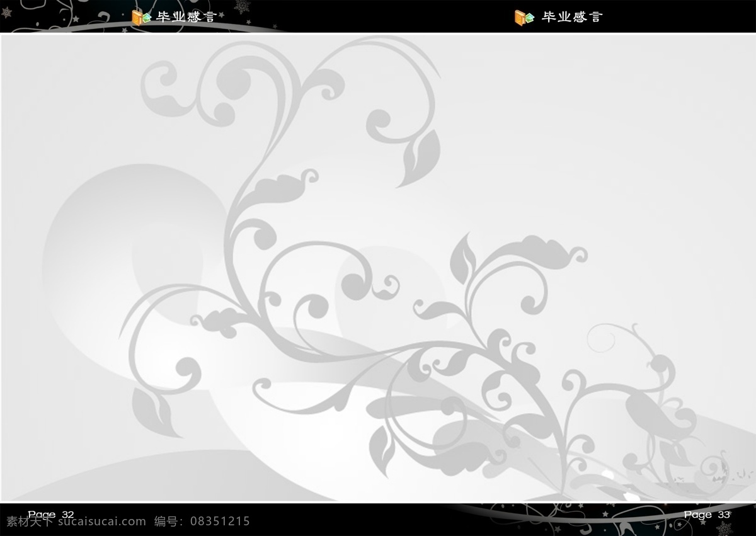Click the "Page 33" page number
756x536 pixels.
pyautogui.click(x=707, y=515)
